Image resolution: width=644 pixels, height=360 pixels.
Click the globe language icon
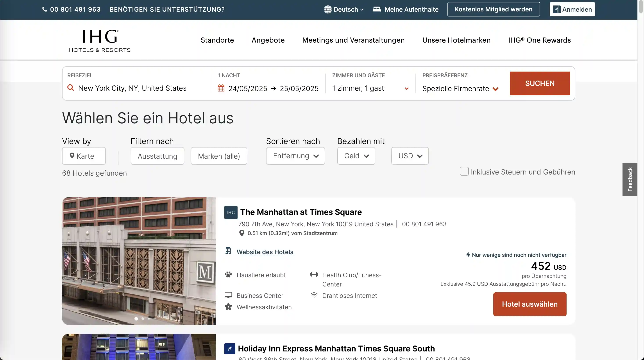tap(328, 9)
